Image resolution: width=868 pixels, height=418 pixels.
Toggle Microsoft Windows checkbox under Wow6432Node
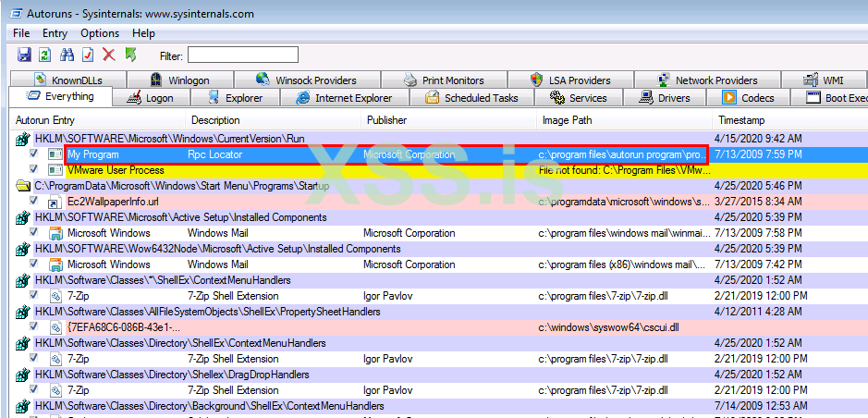point(34,264)
